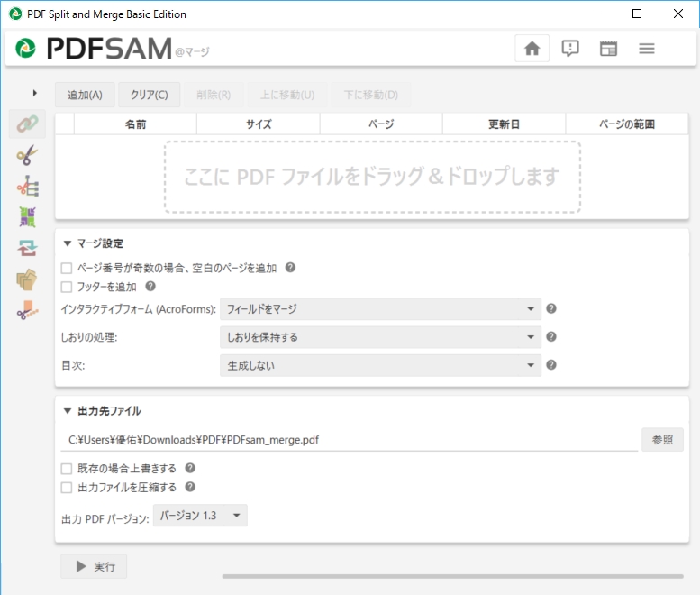700x595 pixels.
Task: Select the Rotate module icon
Action: (x=27, y=248)
